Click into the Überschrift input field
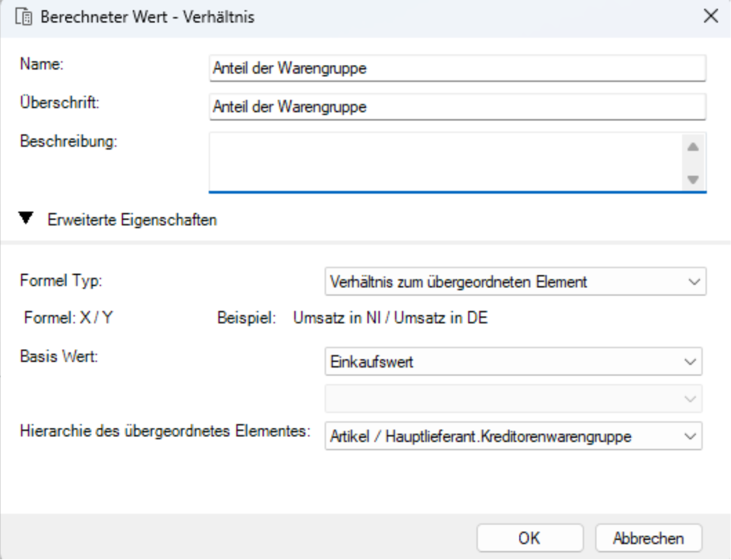Screen dimensions: 731x560 click(457, 107)
